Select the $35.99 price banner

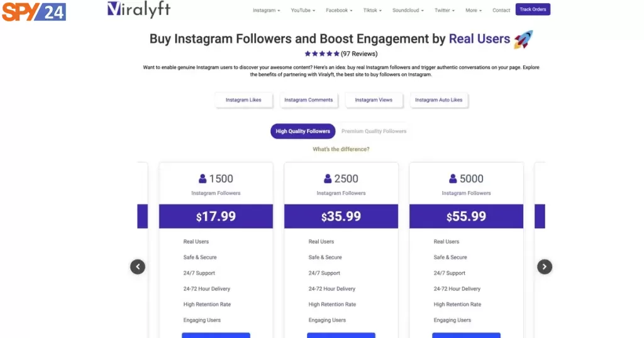pos(341,216)
